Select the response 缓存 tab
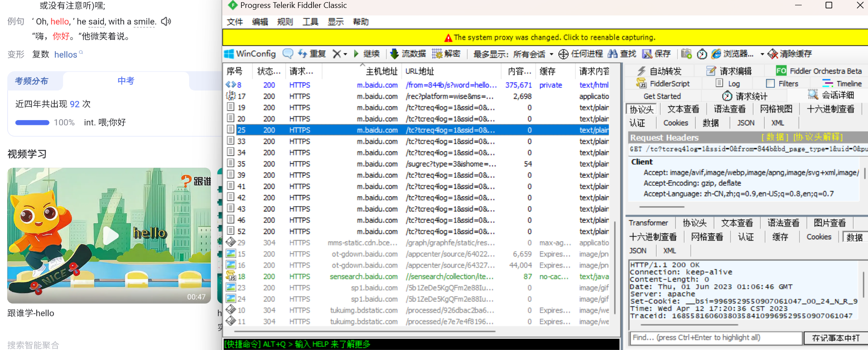868x350 pixels. pos(780,237)
